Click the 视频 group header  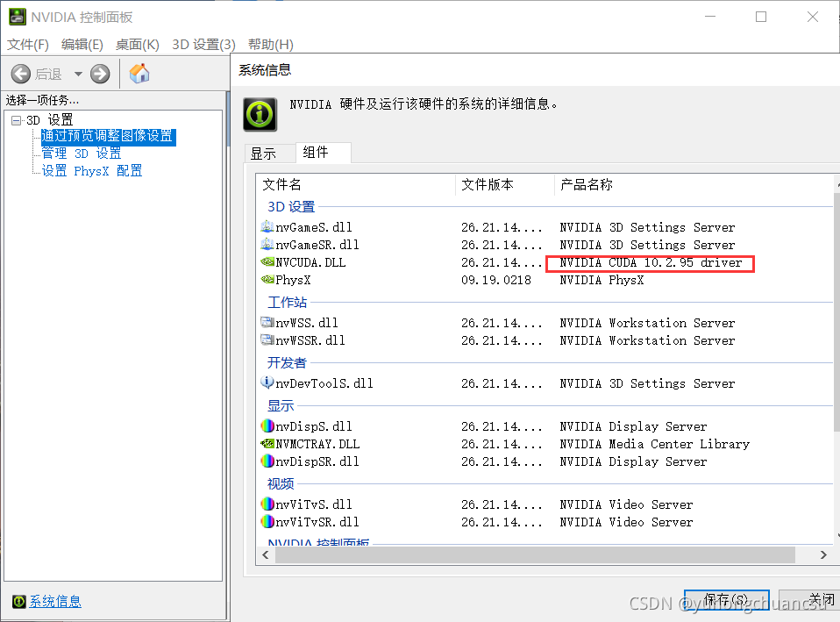281,483
